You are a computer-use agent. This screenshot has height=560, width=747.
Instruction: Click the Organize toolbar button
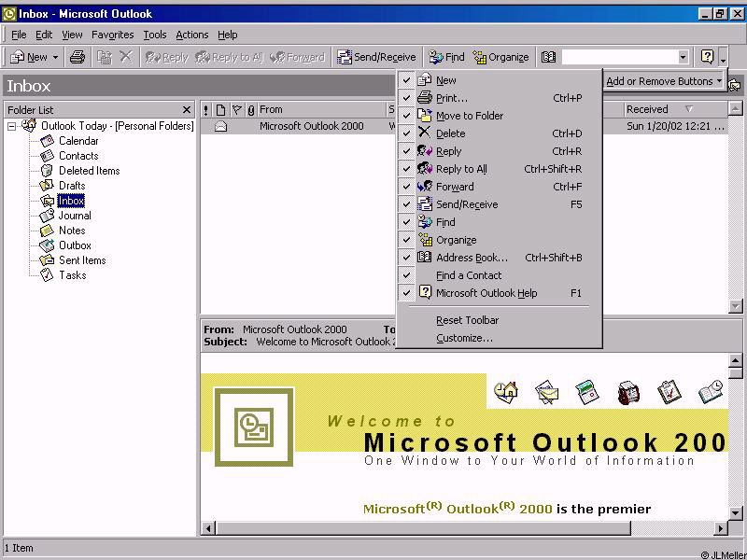point(500,57)
